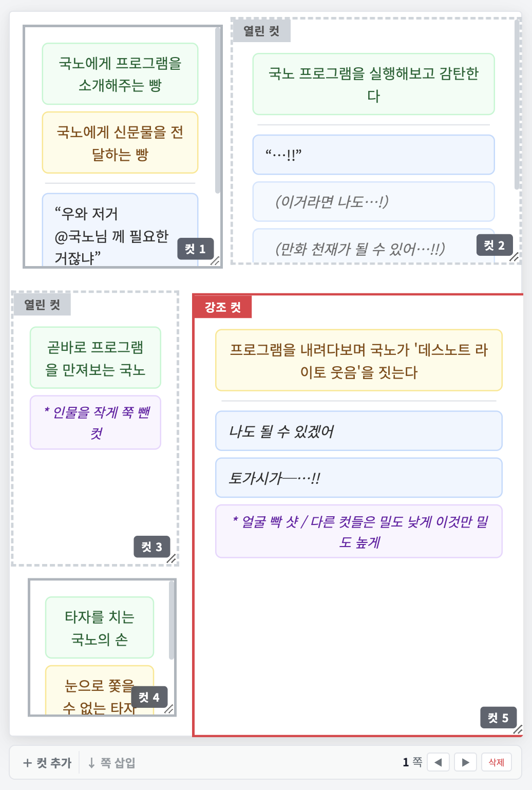Screen dimensions: 532x790
Task: Select the yellow note about 데스노트 라이토 웃음
Action: click(x=358, y=361)
